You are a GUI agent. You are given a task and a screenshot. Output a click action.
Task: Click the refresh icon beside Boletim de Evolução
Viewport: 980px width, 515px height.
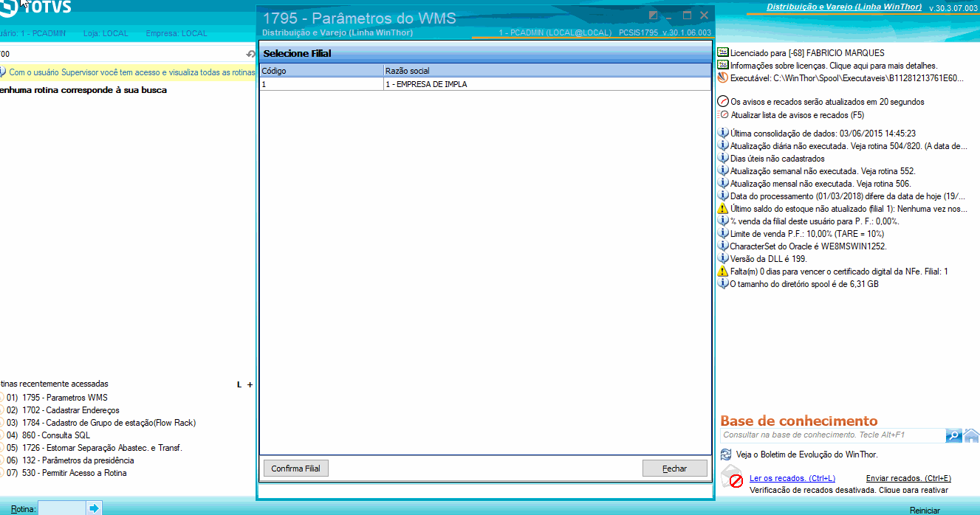pos(726,454)
